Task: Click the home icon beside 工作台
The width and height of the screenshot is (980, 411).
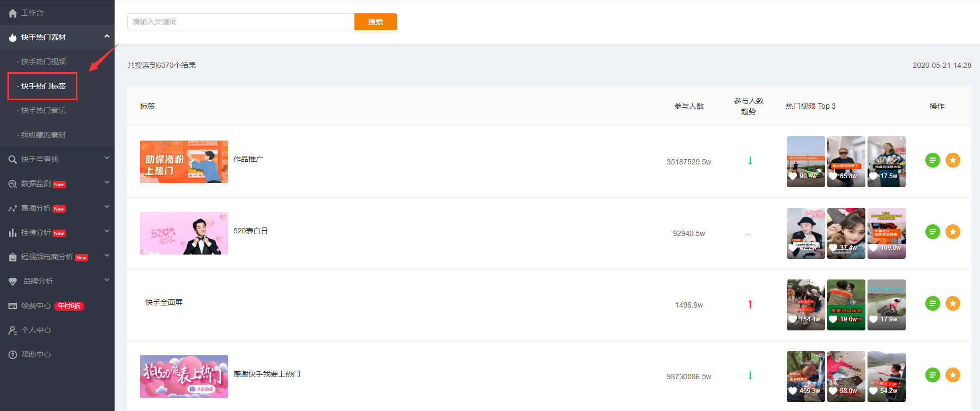Action: point(13,13)
